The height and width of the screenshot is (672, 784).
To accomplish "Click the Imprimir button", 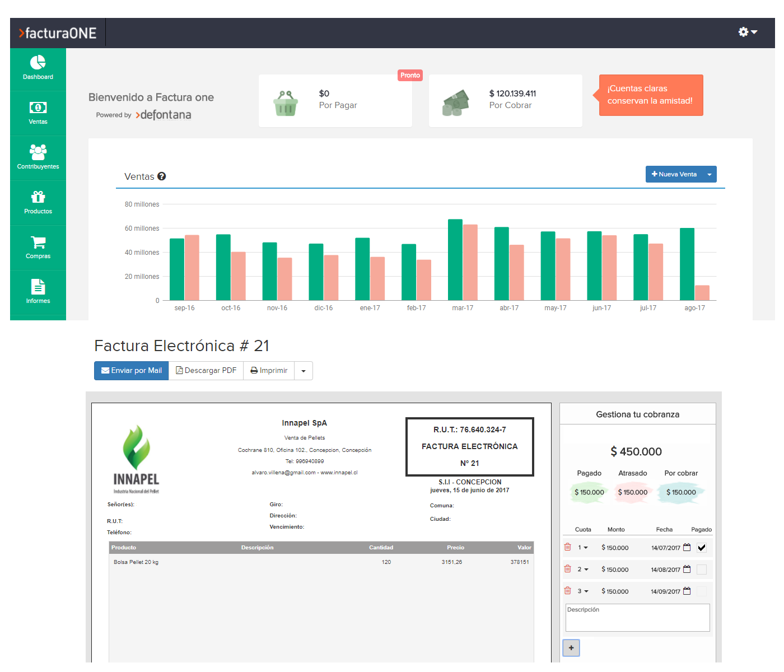I will [x=269, y=371].
